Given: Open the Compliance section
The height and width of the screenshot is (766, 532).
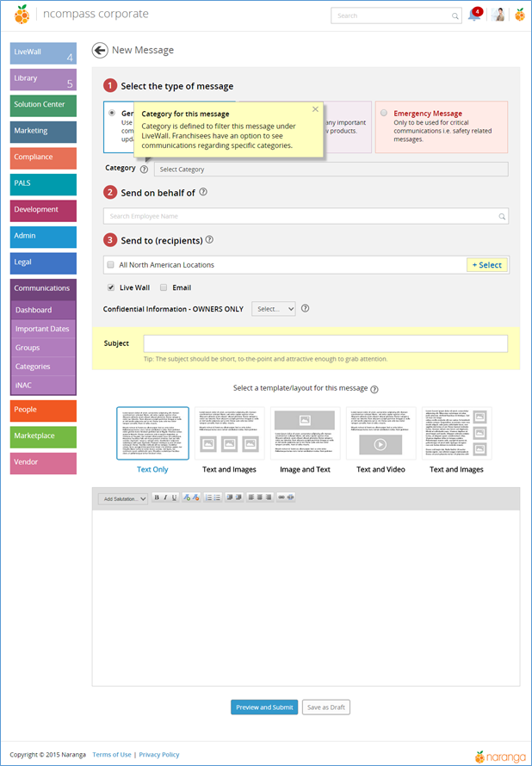Looking at the screenshot, I should pos(43,158).
